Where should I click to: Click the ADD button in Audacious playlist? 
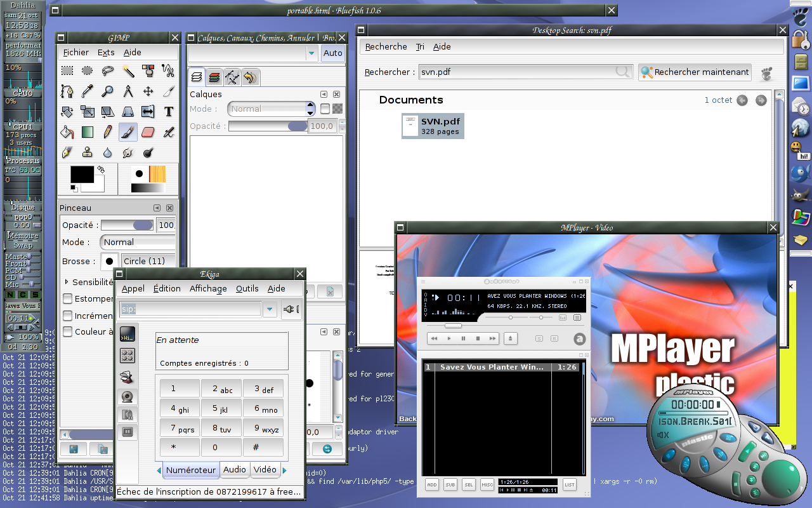pos(432,485)
